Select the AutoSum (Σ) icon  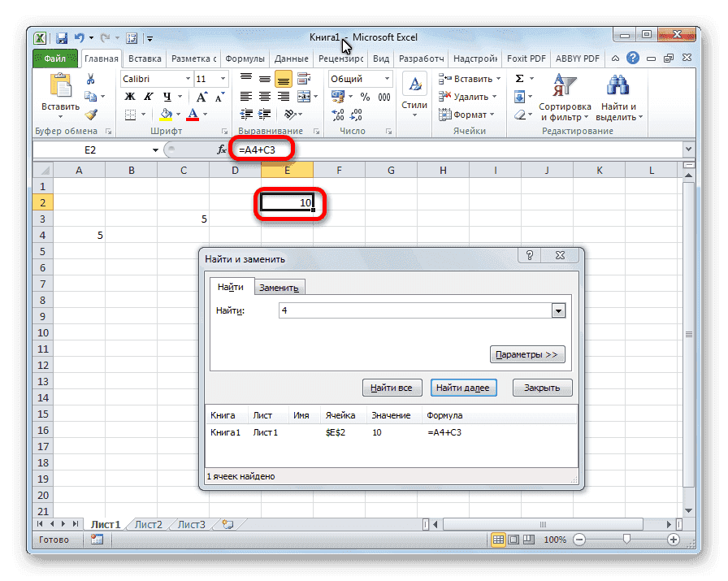tap(518, 79)
